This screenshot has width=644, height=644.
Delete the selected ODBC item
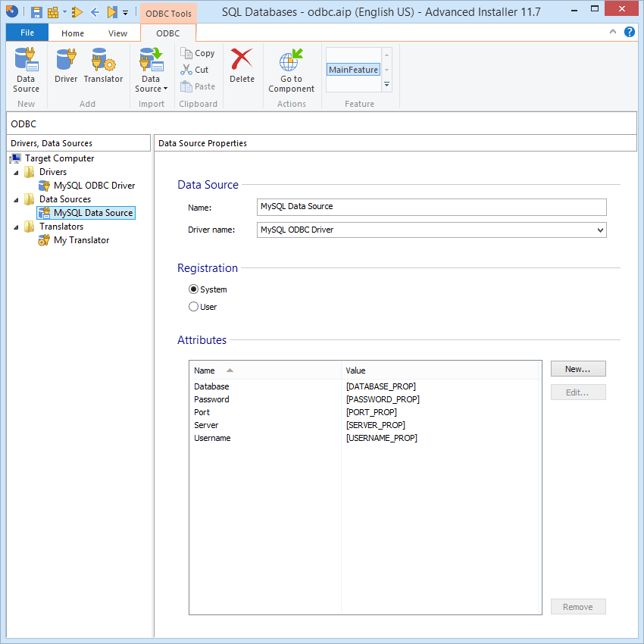coord(242,66)
